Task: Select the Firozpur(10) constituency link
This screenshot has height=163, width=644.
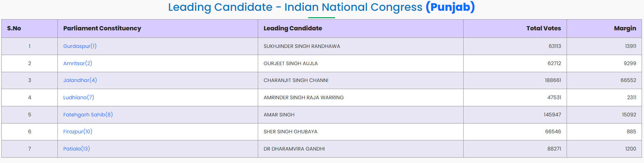Action: click(x=78, y=132)
